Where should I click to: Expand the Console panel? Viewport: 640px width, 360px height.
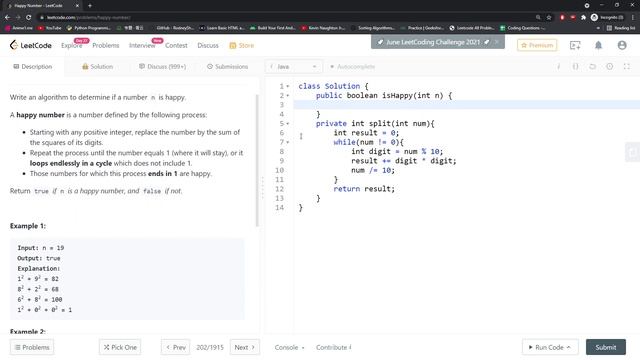[289, 347]
